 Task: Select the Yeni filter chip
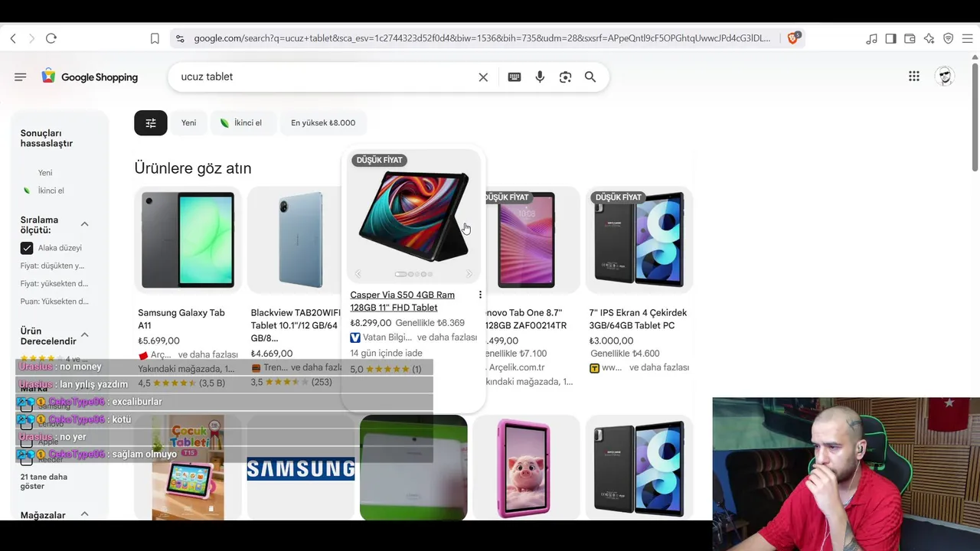tap(188, 122)
